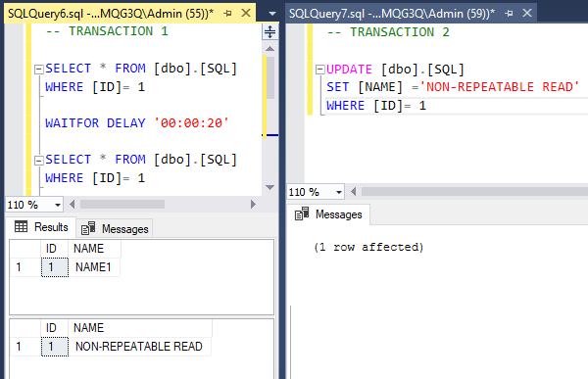Viewport: 588px width, 379px height.
Task: Click the '-- TRANSACTION 1' comment line
Action: tap(107, 31)
